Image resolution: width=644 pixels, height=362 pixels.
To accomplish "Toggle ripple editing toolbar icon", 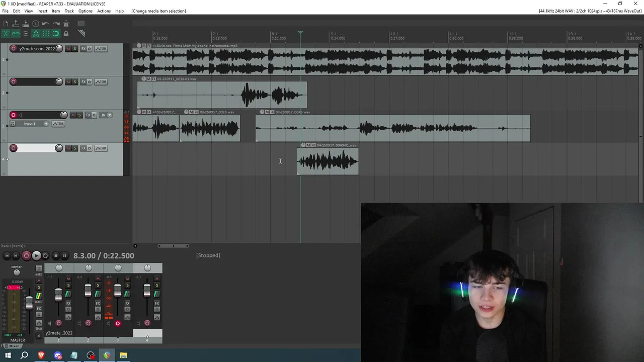I will pos(26,34).
